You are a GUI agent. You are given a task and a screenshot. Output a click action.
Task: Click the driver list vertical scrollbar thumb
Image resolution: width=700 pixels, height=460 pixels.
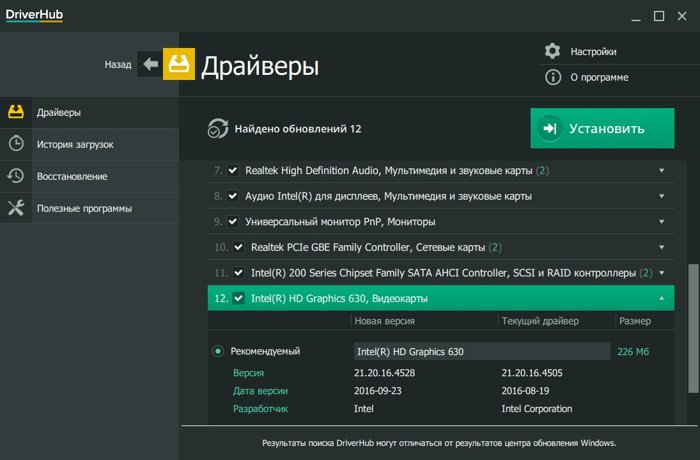(x=693, y=328)
